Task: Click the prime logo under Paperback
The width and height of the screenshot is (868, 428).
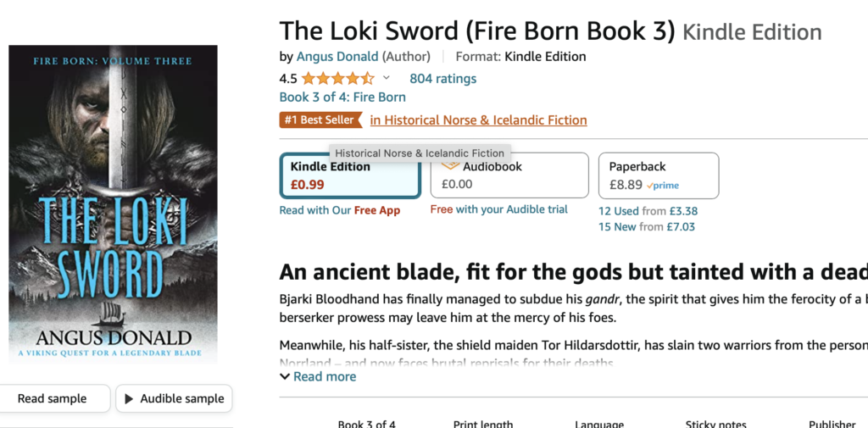Action: (x=663, y=185)
